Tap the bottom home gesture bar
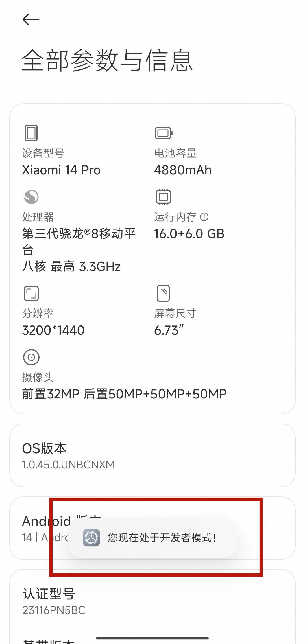 click(x=152, y=638)
